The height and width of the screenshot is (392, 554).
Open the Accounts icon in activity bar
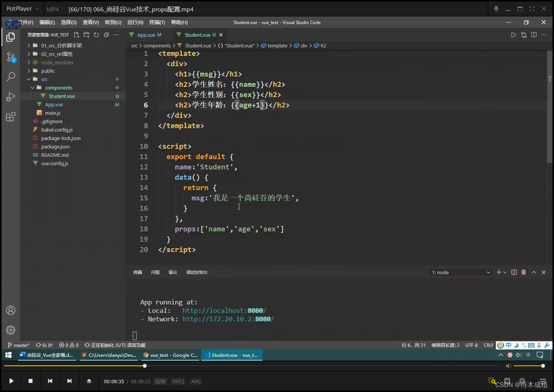point(11,310)
